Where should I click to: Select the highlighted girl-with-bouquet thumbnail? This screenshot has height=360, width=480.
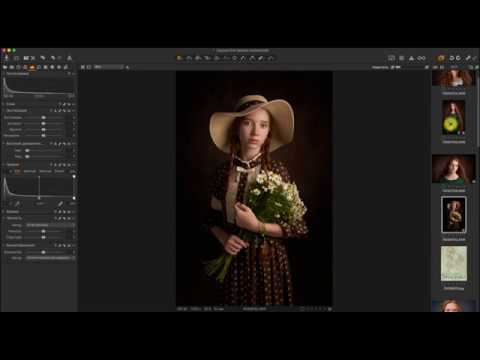point(454,215)
